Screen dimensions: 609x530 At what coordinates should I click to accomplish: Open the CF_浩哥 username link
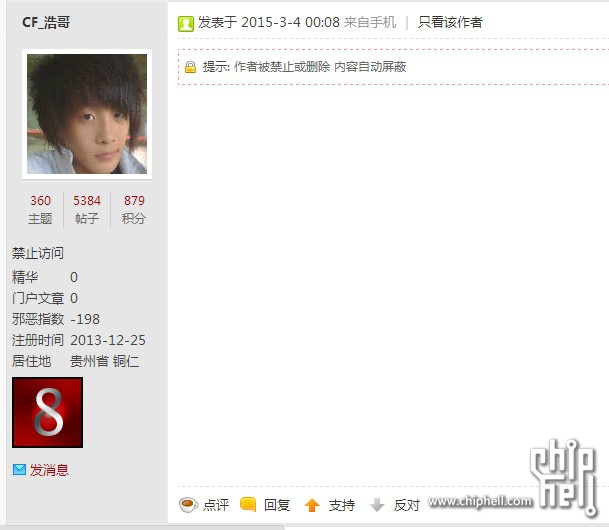pyautogui.click(x=46, y=22)
